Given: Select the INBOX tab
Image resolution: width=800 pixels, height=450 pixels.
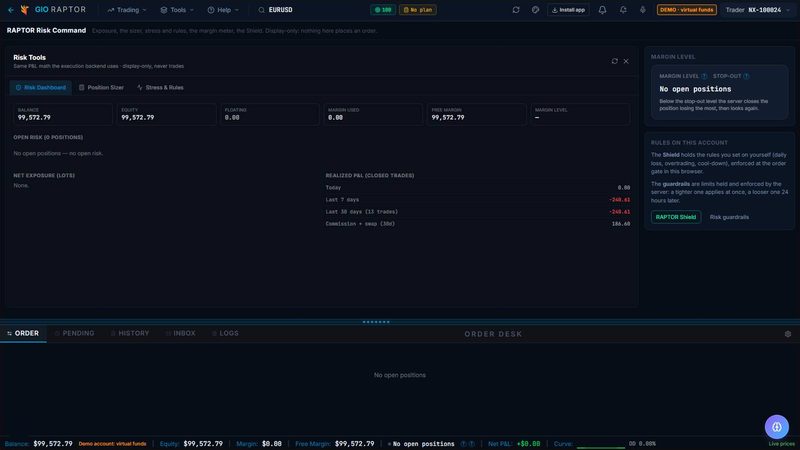Looking at the screenshot, I should click(x=181, y=333).
